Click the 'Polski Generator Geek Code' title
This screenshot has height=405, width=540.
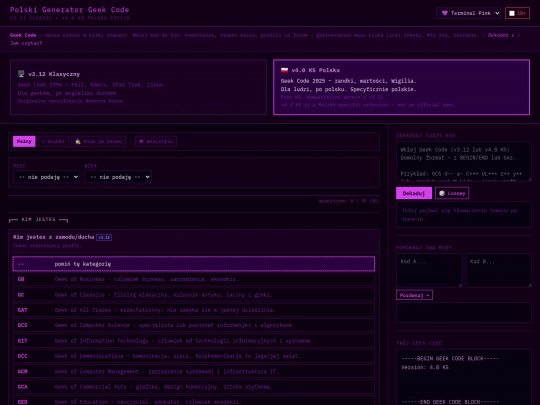click(70, 10)
